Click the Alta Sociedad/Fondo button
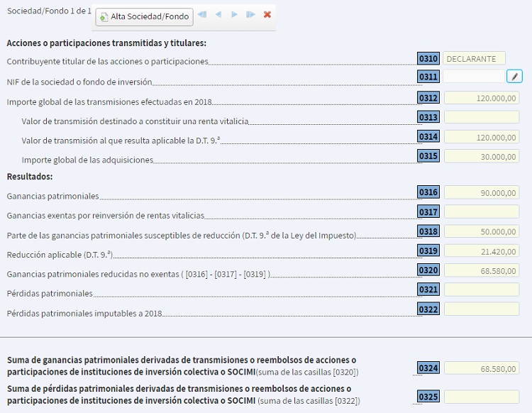The image size is (532, 413). (144, 16)
